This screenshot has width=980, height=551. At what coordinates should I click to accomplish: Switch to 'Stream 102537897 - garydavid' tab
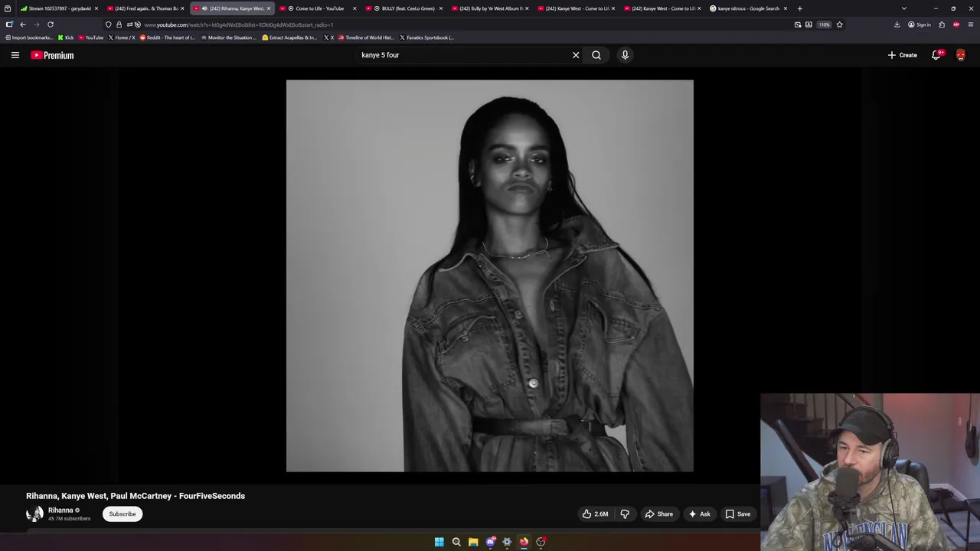point(60,8)
